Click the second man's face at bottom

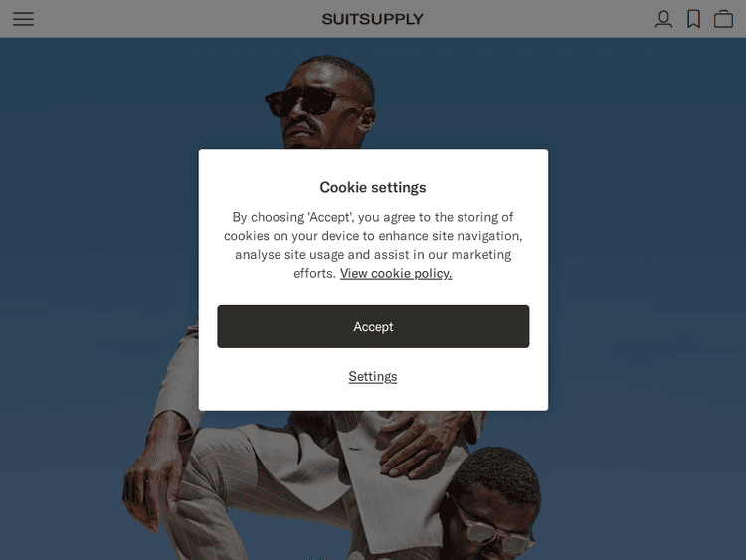point(492,511)
